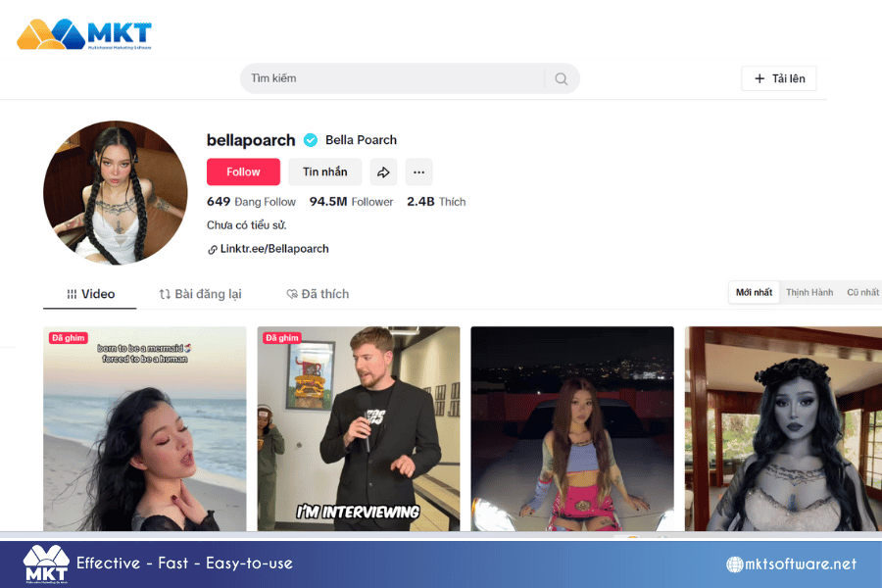Click the red Follow button
The height and width of the screenshot is (588, 882).
[x=244, y=172]
